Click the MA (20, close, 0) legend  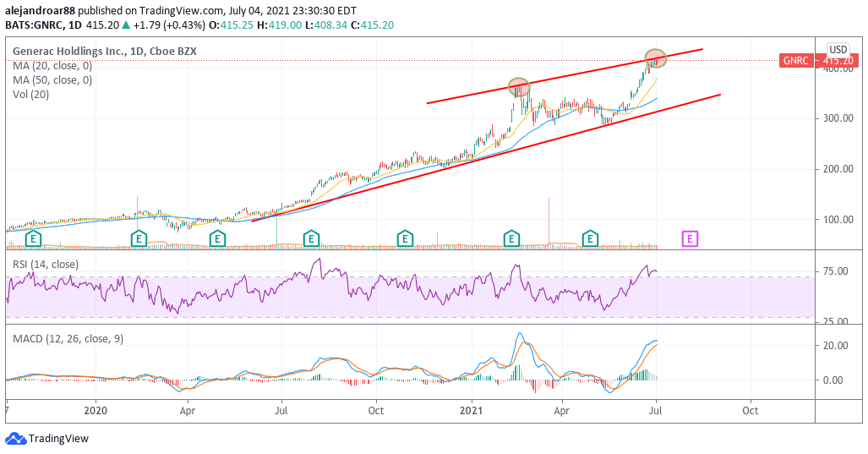click(x=52, y=65)
